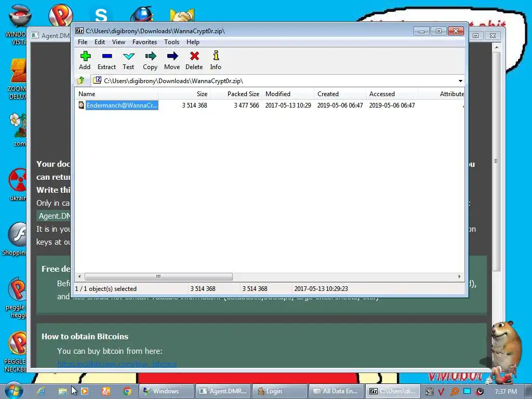Open the globe desktop icon beside Skype
The height and width of the screenshot is (399, 532).
(142, 14)
